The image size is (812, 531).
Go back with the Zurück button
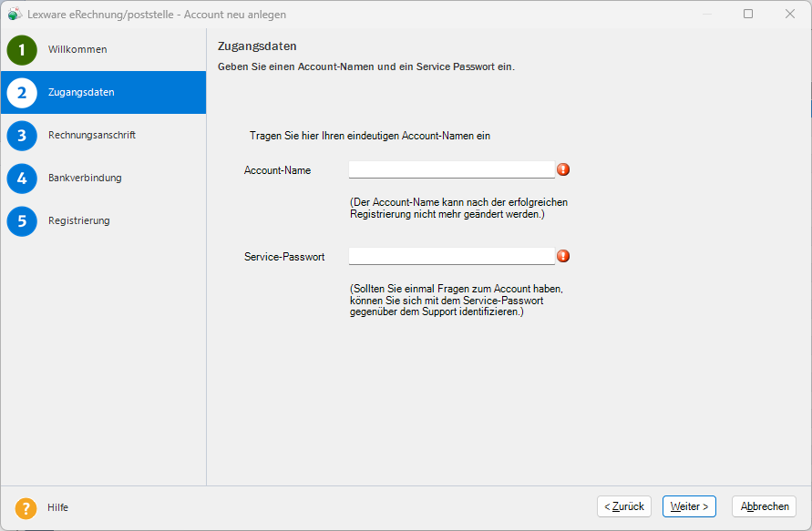coord(624,506)
